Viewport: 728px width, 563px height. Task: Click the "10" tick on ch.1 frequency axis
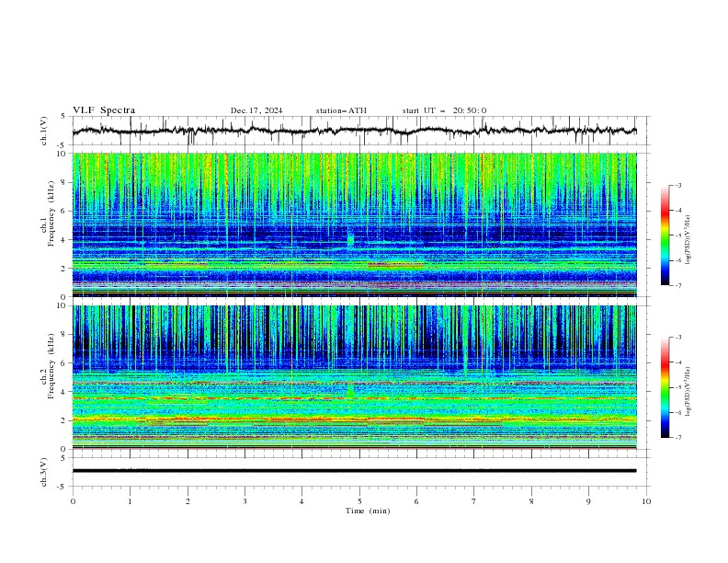coord(63,154)
